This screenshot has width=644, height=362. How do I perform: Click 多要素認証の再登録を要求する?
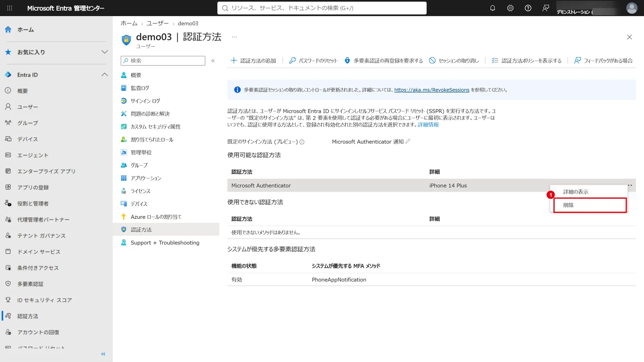[384, 61]
